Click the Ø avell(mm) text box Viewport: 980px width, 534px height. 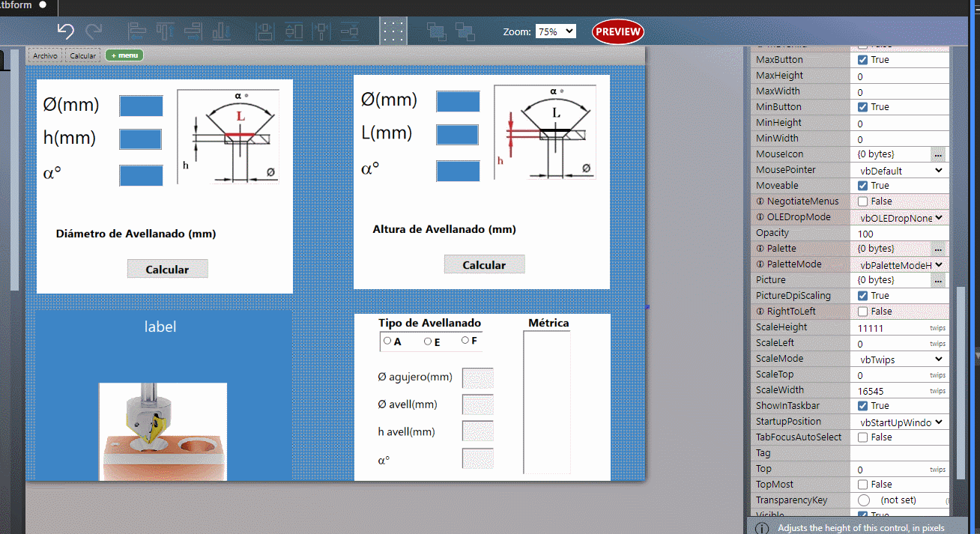coord(478,405)
